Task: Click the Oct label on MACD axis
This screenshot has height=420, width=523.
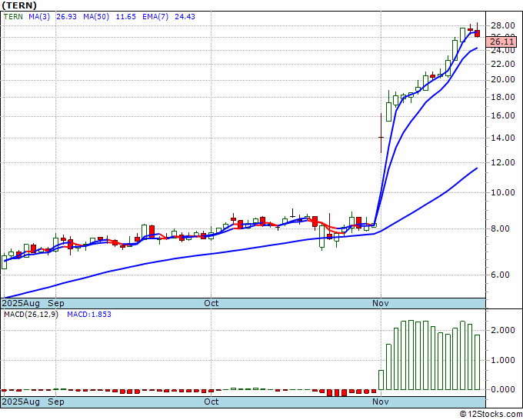Action: pos(212,402)
